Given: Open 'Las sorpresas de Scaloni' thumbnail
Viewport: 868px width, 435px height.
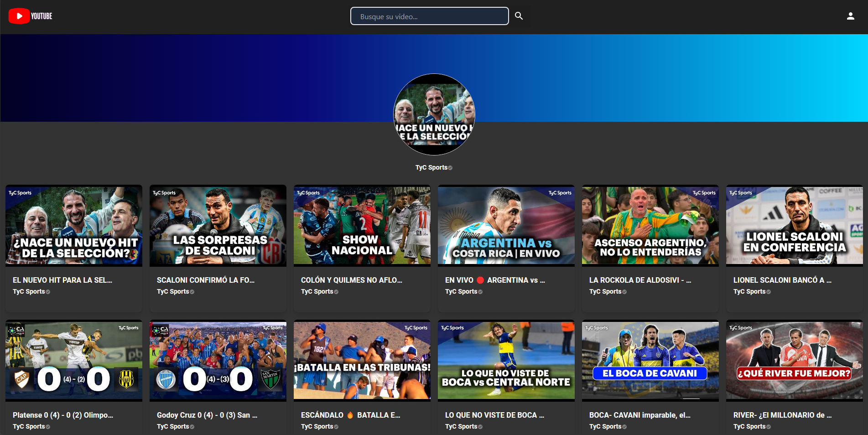Looking at the screenshot, I should pos(218,225).
